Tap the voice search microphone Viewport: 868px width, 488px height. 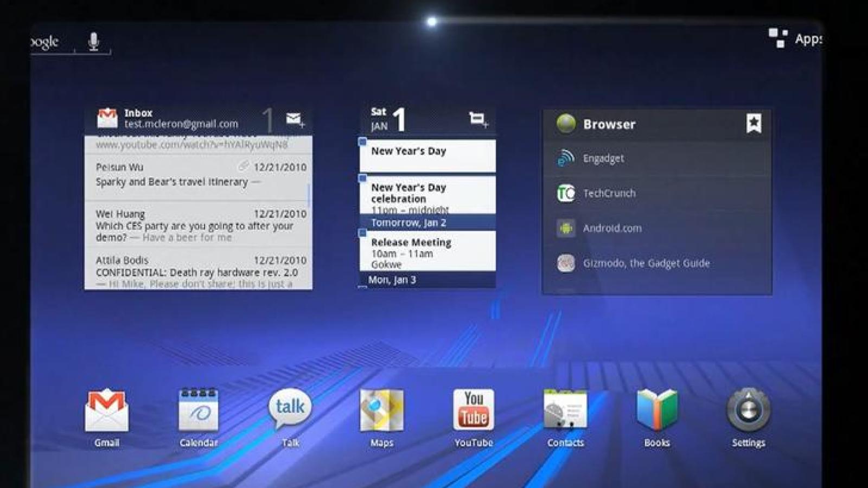[x=94, y=42]
